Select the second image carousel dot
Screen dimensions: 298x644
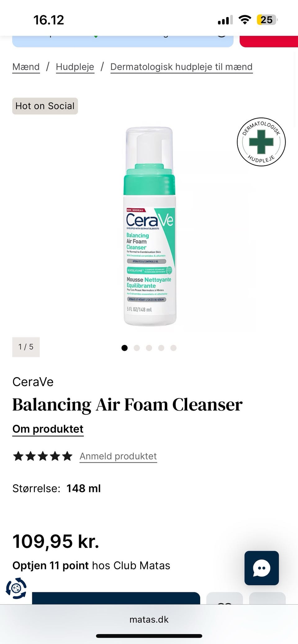coord(137,348)
